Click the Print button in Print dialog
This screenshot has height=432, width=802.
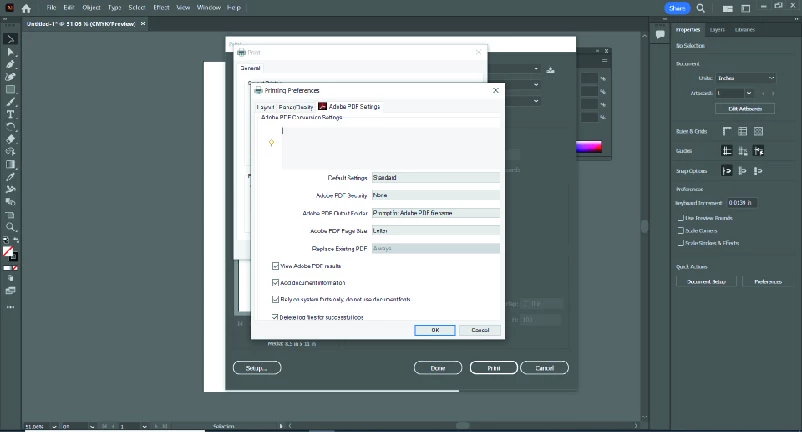click(x=494, y=368)
